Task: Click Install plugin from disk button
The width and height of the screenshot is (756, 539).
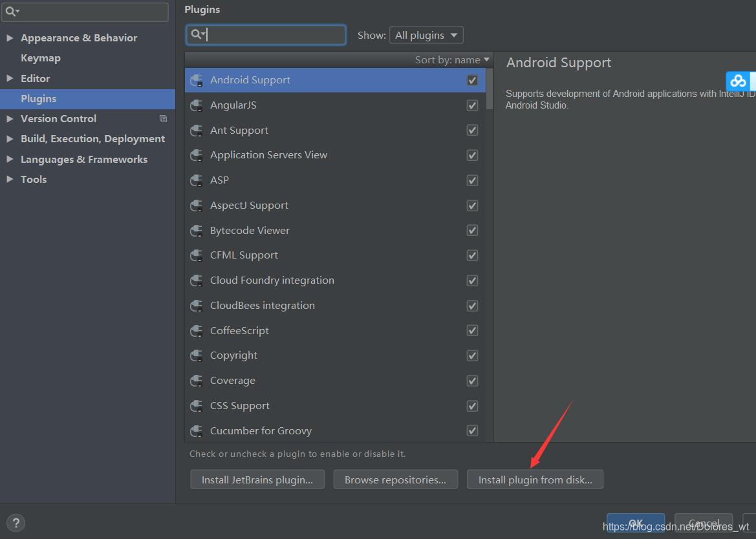Action: point(535,480)
